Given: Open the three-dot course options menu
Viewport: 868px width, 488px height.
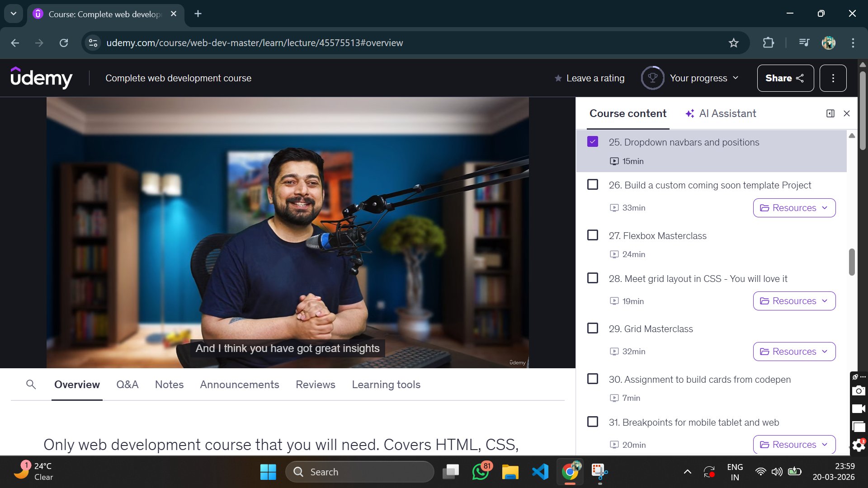Looking at the screenshot, I should (x=833, y=78).
